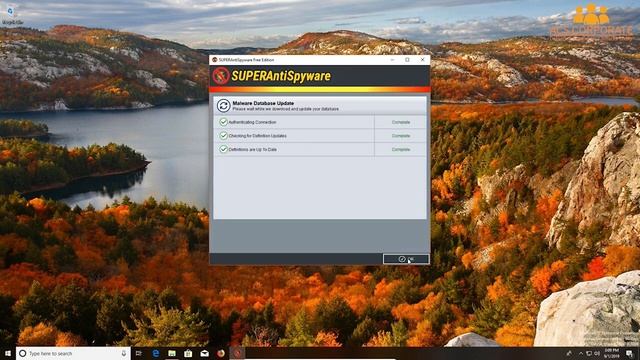Click the People icon in system tray
The width and height of the screenshot is (640, 360).
coord(569,353)
